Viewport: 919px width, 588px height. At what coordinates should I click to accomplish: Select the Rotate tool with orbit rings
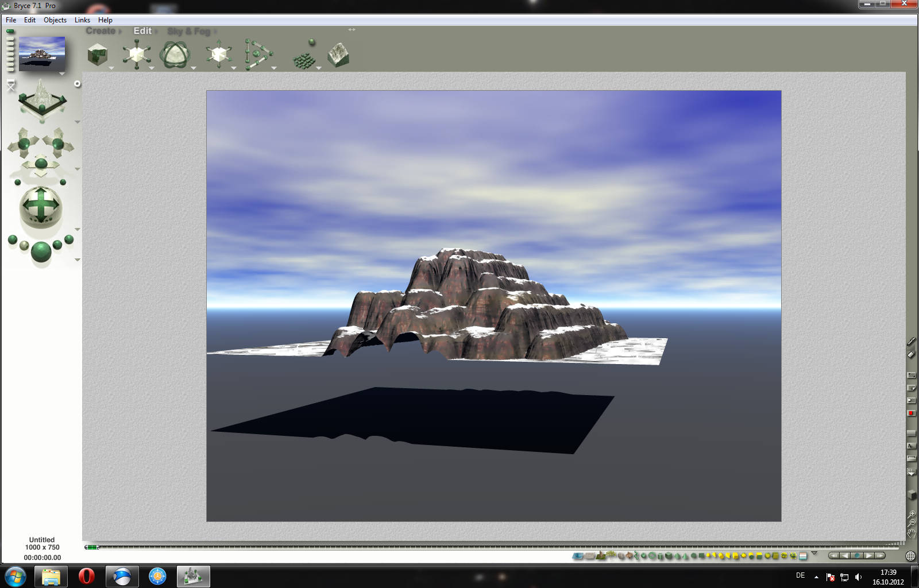click(x=174, y=55)
